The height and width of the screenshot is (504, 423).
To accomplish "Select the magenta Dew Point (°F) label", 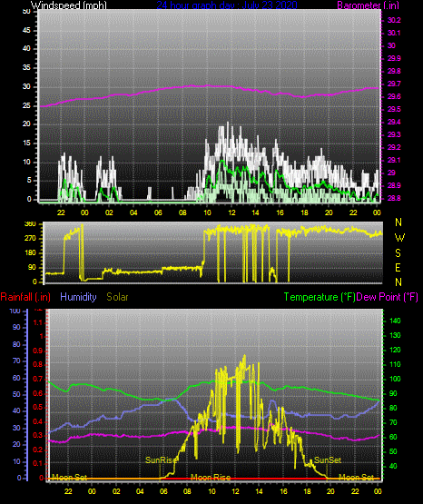I will (x=388, y=297).
